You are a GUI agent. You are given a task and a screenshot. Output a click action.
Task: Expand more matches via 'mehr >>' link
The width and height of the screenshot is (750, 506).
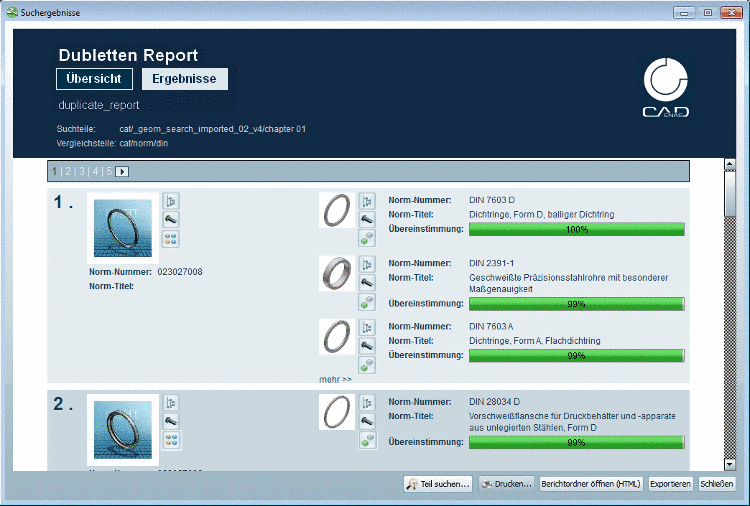pos(335,379)
